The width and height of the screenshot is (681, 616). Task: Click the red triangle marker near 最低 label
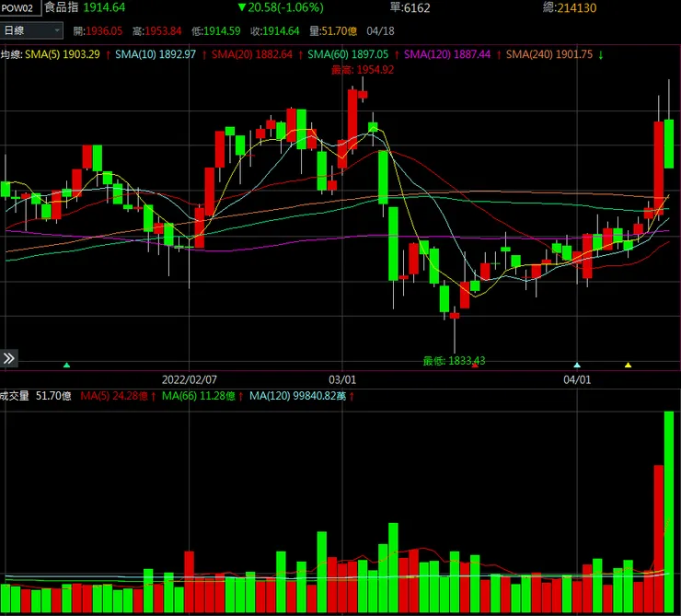click(x=475, y=366)
